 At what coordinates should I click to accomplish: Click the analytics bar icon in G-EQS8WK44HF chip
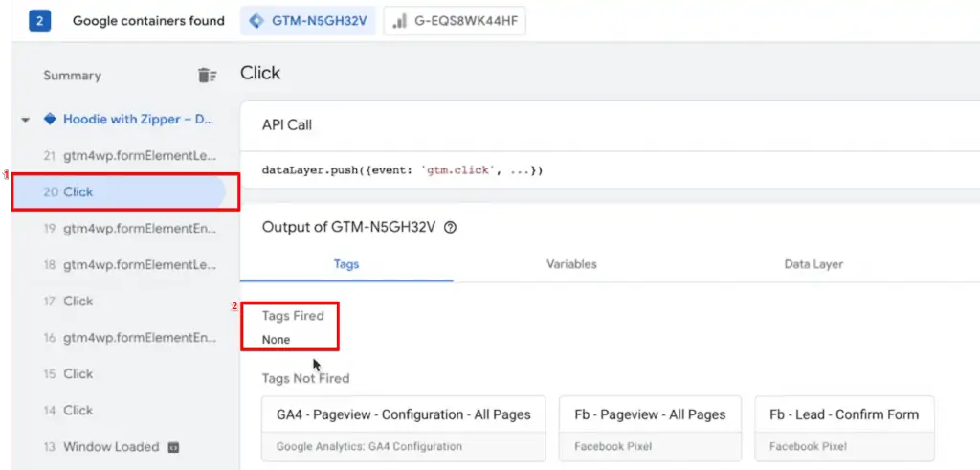[x=399, y=21]
